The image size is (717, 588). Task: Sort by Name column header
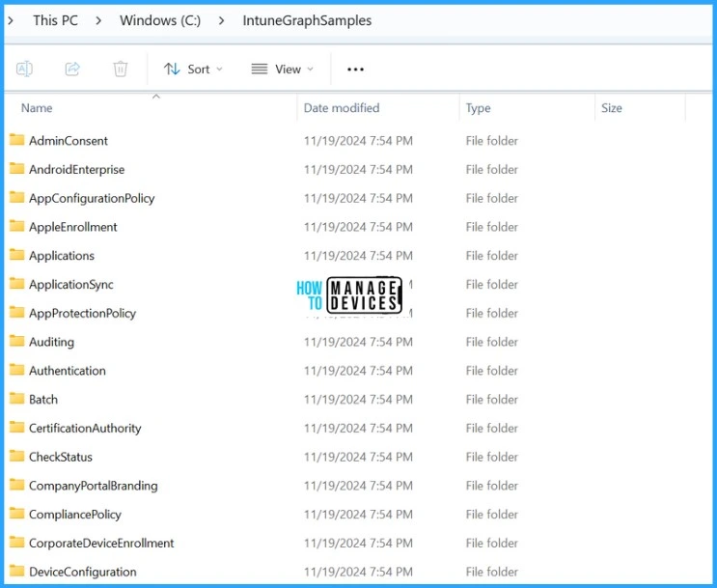click(37, 108)
